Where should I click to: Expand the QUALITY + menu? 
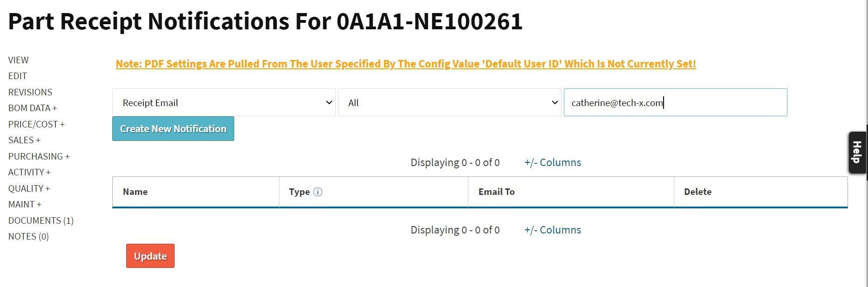29,188
